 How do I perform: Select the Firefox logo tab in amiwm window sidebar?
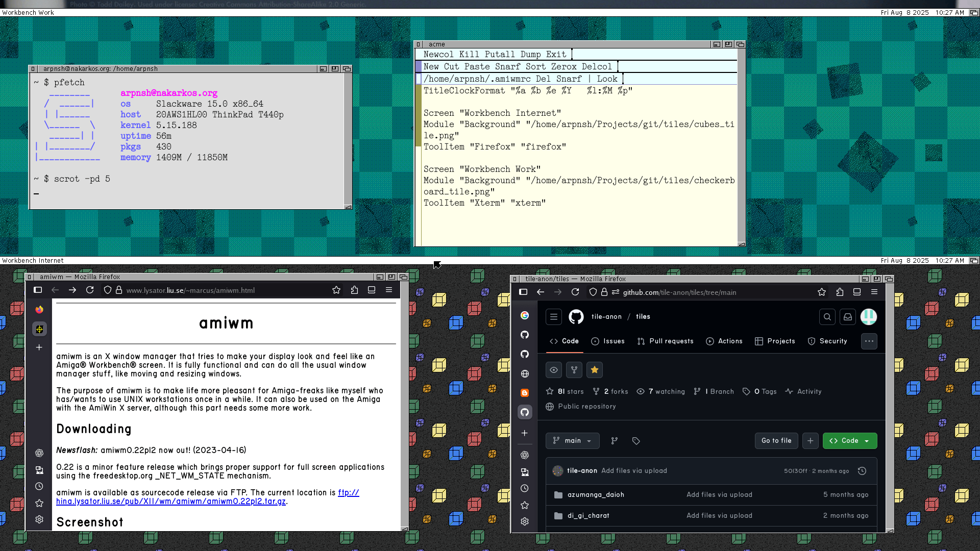[x=39, y=310]
